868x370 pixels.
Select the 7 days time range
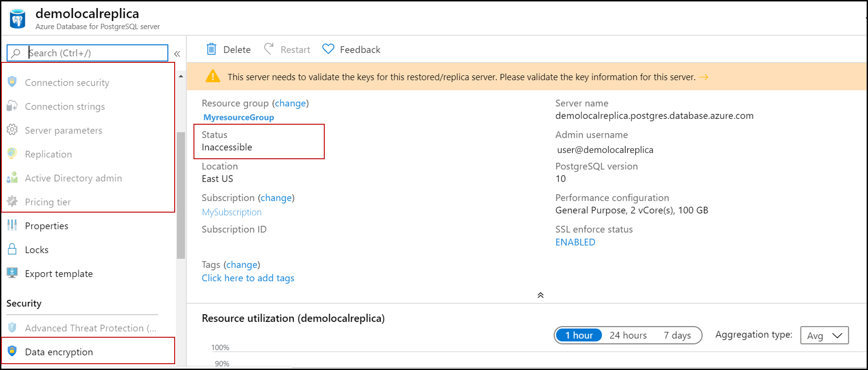(x=677, y=335)
